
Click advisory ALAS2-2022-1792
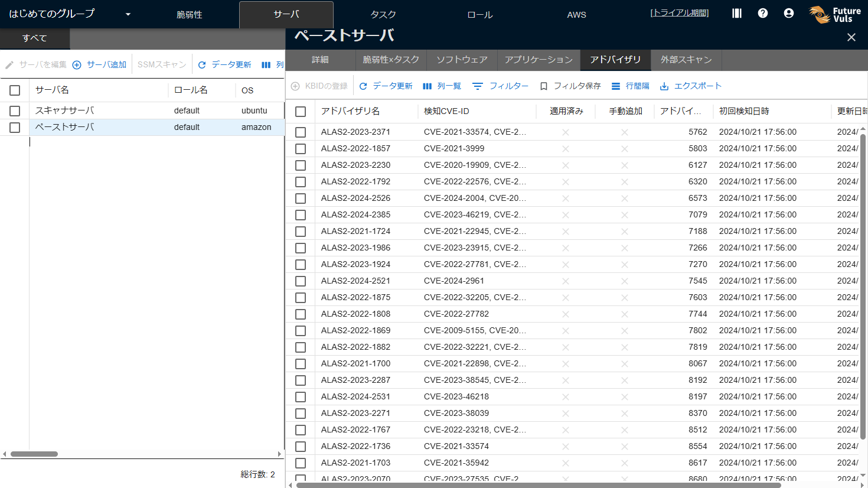[x=355, y=181]
